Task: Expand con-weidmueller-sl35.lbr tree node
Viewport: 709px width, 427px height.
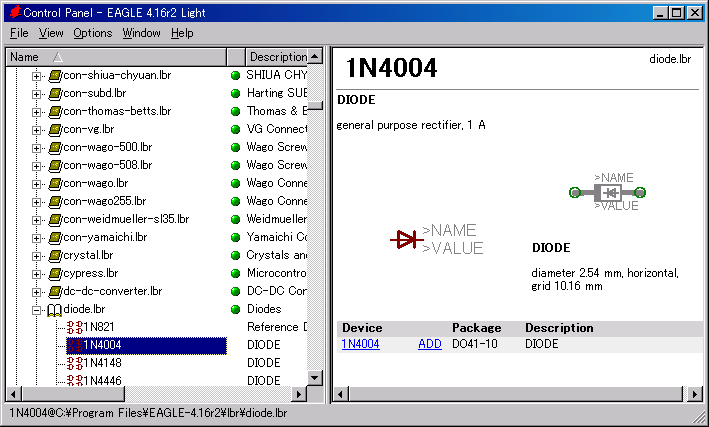Action: (36, 220)
